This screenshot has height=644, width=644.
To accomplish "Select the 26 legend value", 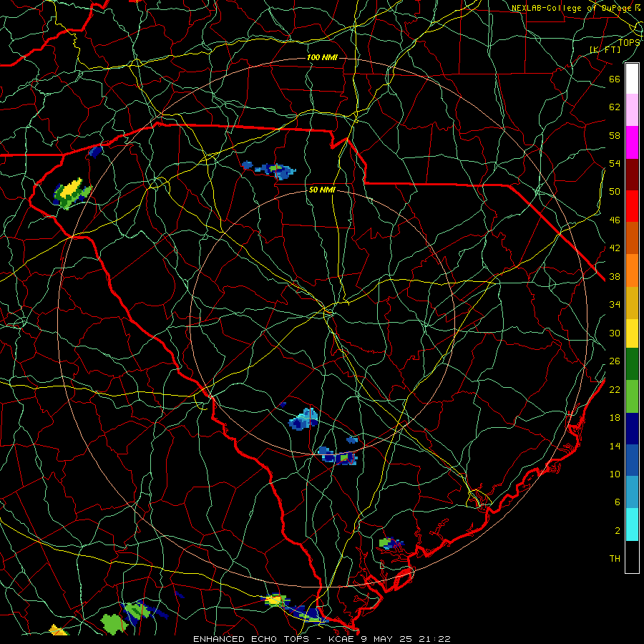I will tap(615, 361).
